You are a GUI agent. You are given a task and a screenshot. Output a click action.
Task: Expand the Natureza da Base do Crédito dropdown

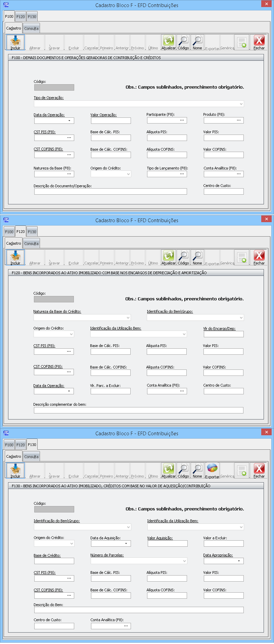(x=128, y=318)
